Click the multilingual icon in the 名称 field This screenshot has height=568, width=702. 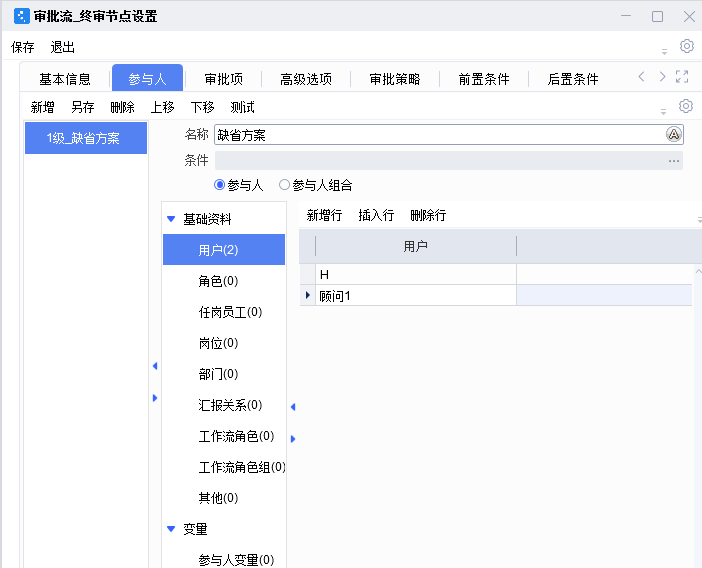pyautogui.click(x=674, y=135)
